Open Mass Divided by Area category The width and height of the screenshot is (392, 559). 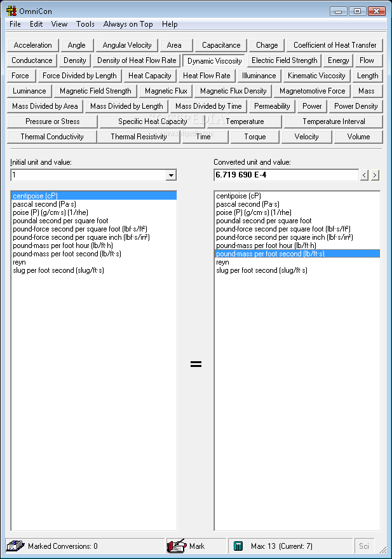coord(45,107)
